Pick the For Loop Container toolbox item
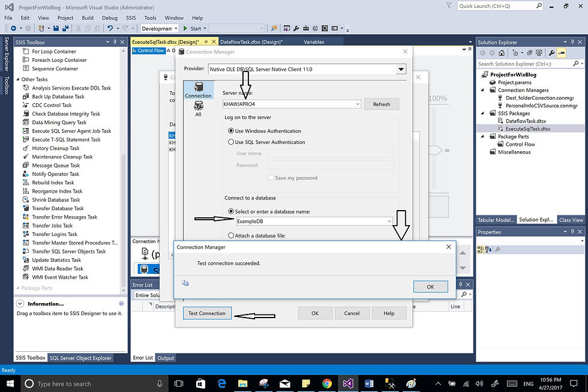 click(54, 52)
